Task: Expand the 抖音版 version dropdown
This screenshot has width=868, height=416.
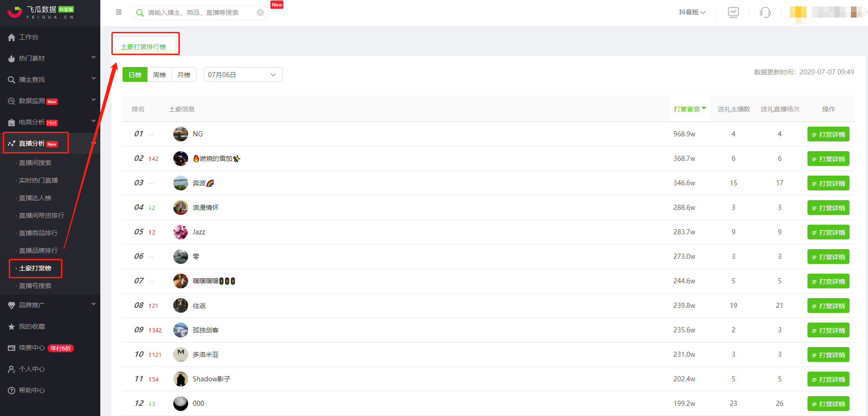Action: point(692,12)
